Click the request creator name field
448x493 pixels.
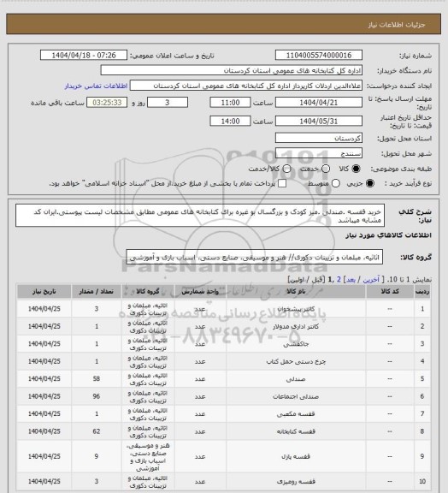pos(246,86)
